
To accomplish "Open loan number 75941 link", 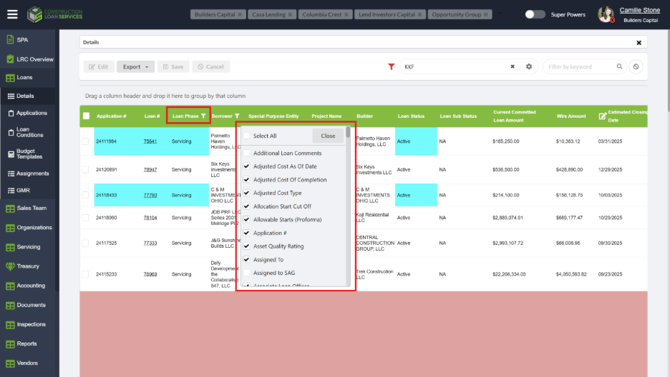I will pos(150,141).
